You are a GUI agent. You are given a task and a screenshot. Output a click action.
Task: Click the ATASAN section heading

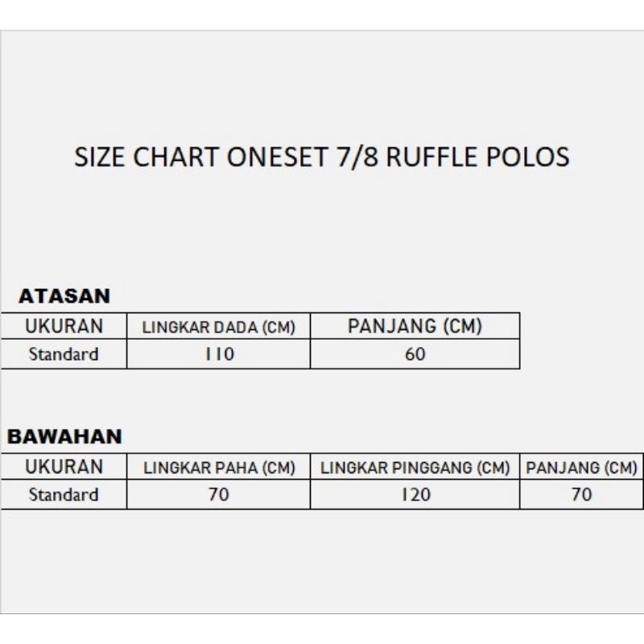(x=64, y=296)
